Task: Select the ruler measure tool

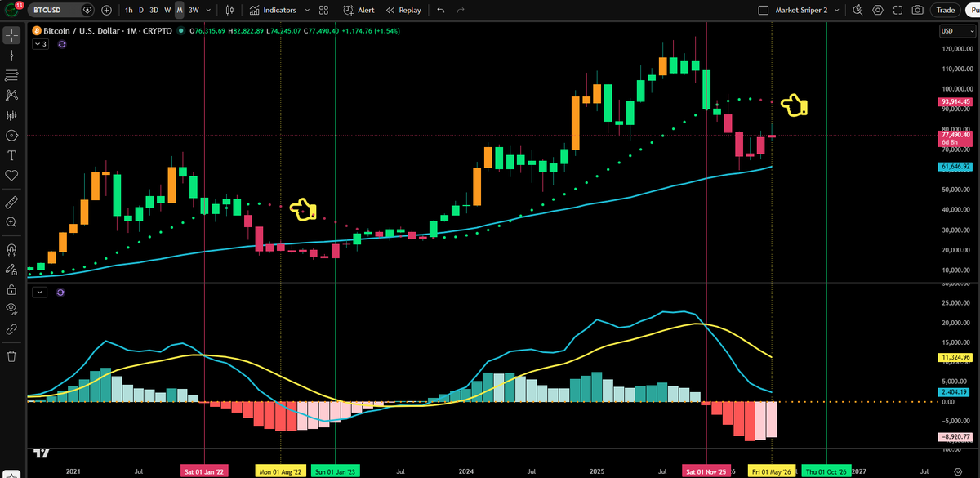Action: coord(11,201)
